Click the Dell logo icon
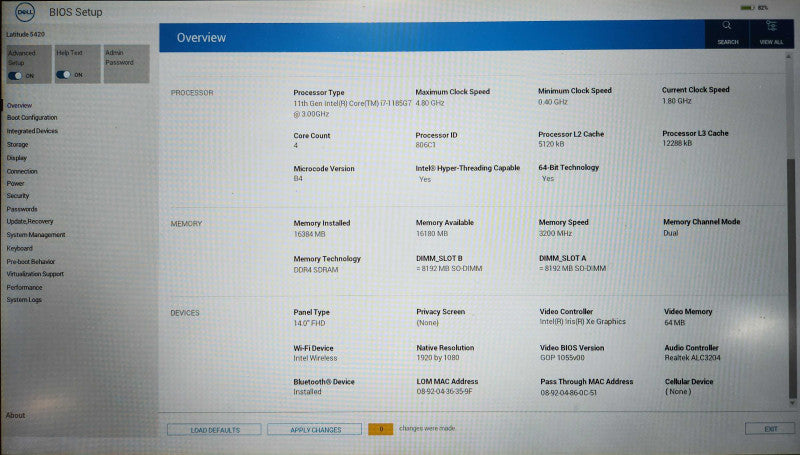Viewport: 800px width, 455px height. click(x=25, y=12)
